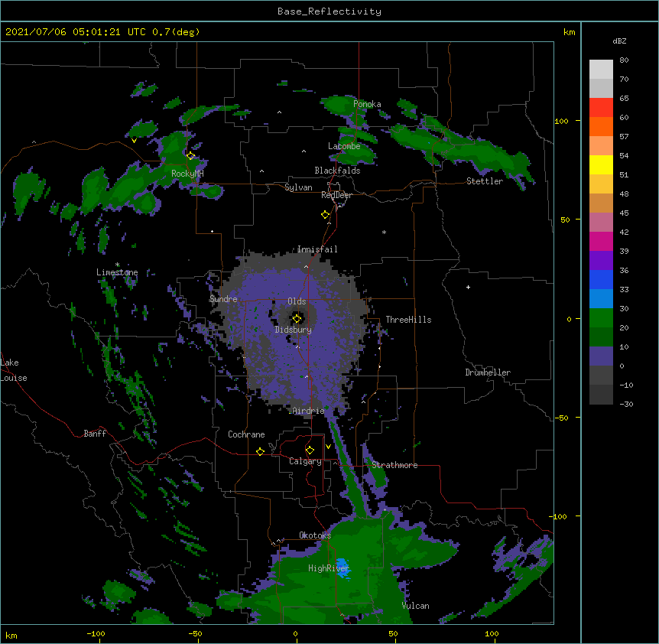Select the bright yellow 51–54 dBZ swatch
This screenshot has height=644, width=659.
(601, 164)
